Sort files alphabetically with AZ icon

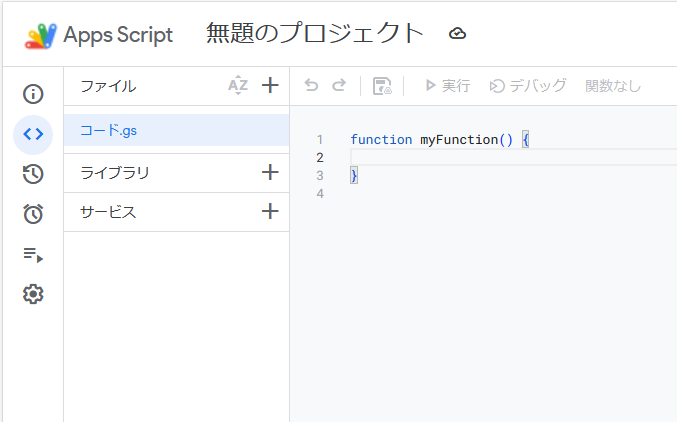click(237, 86)
